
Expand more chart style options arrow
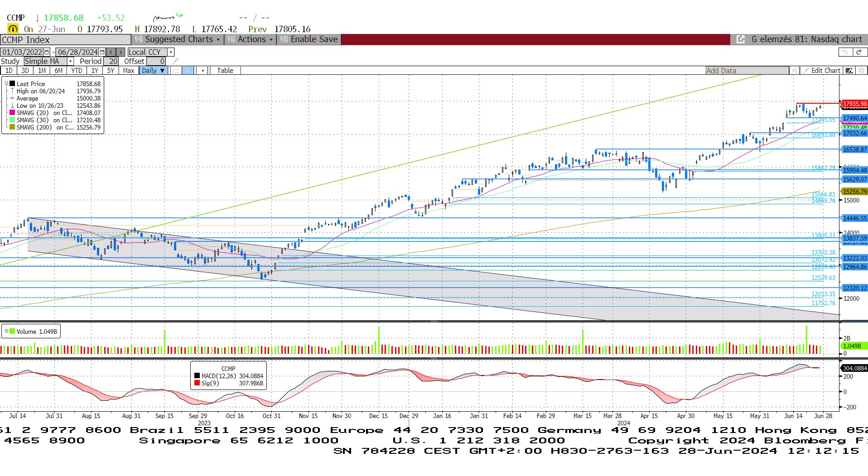pos(203,70)
